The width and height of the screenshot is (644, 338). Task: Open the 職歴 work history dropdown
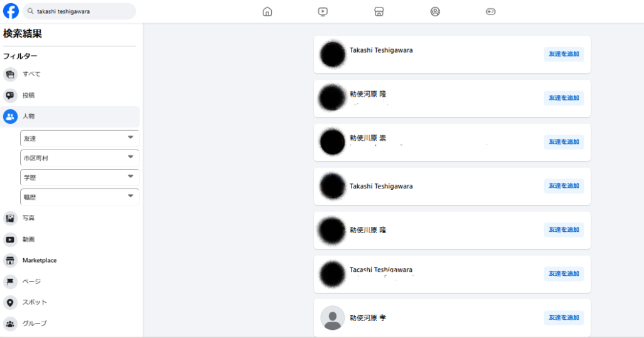80,197
